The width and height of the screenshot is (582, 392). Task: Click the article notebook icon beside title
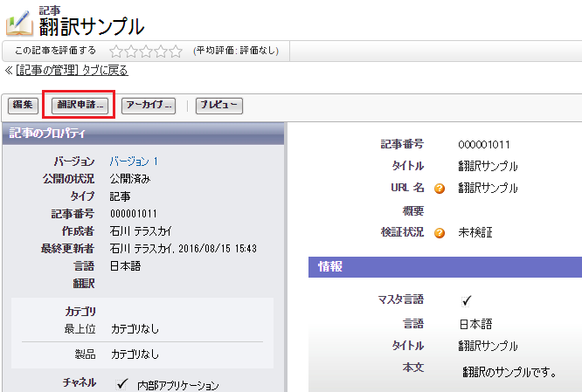(x=19, y=19)
